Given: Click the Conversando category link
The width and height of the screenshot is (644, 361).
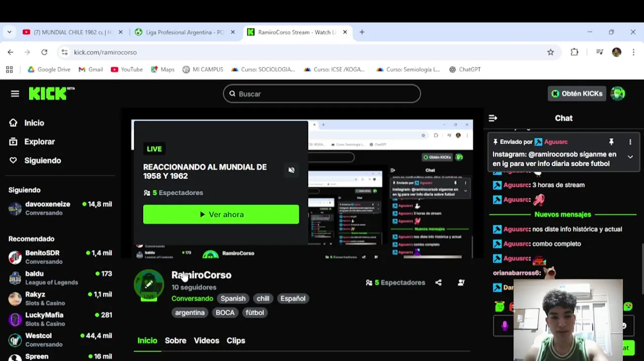Looking at the screenshot, I should point(192,298).
